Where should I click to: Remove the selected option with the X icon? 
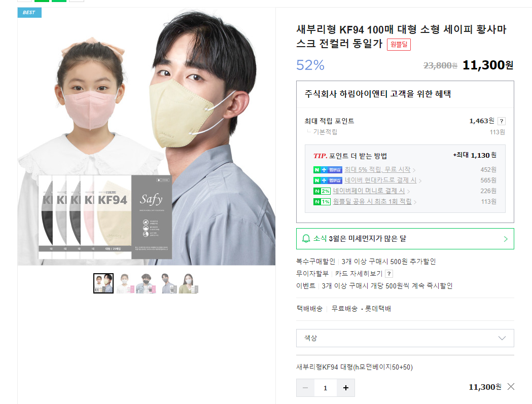(511, 386)
